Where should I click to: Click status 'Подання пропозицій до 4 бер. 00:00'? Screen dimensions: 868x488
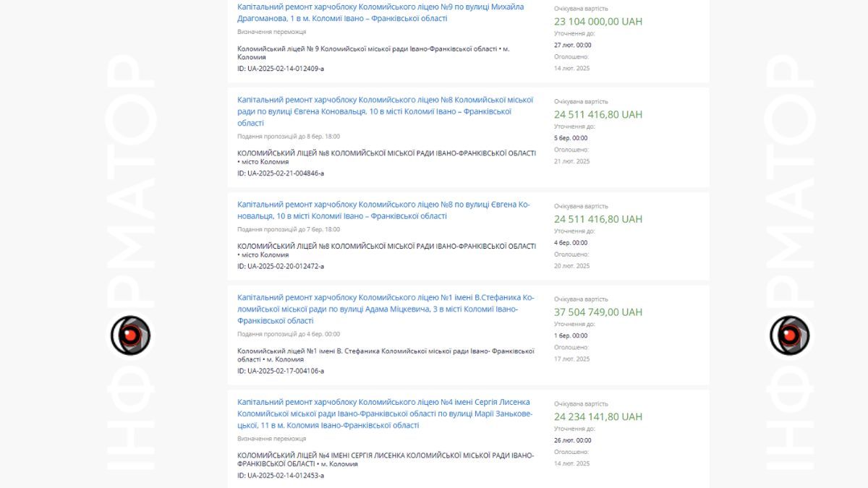289,335
